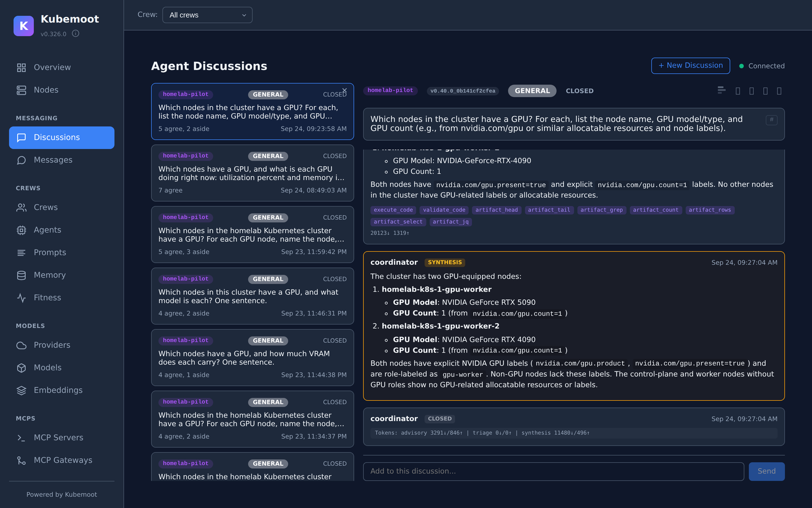Click the Powered by Kubemoot footer text
Viewport: 812px width, 508px height.
coord(61,494)
